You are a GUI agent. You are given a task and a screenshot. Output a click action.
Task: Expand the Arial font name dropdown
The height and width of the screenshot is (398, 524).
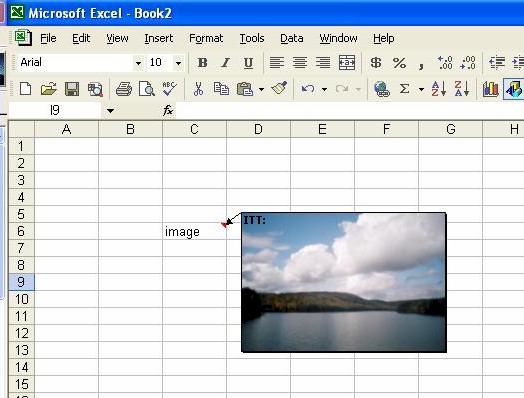tap(138, 62)
